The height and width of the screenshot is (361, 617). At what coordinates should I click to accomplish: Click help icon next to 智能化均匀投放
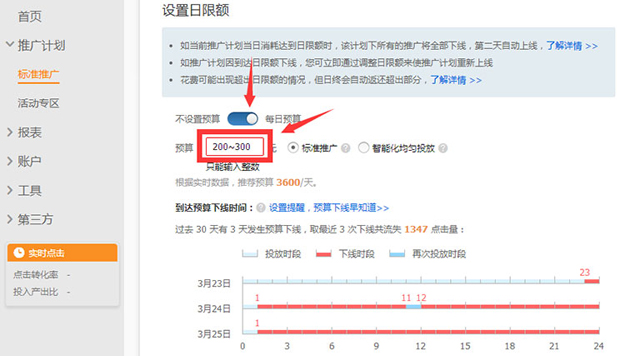pos(443,148)
